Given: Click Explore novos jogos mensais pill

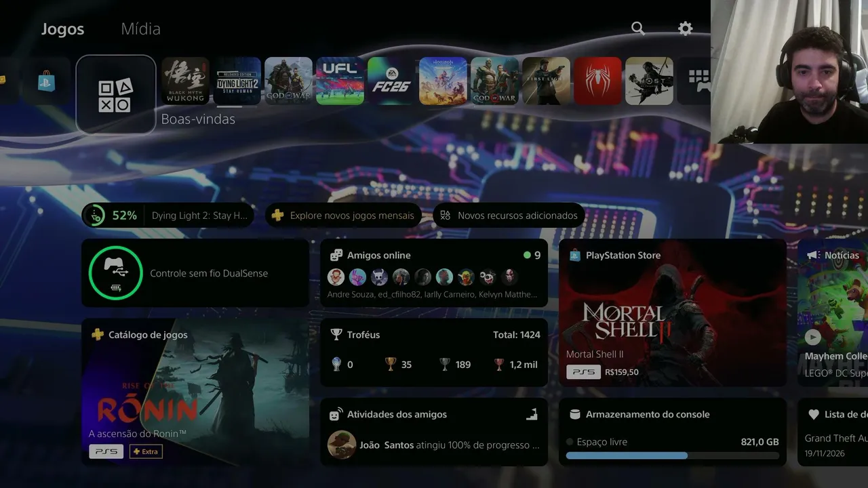Looking at the screenshot, I should tap(343, 216).
